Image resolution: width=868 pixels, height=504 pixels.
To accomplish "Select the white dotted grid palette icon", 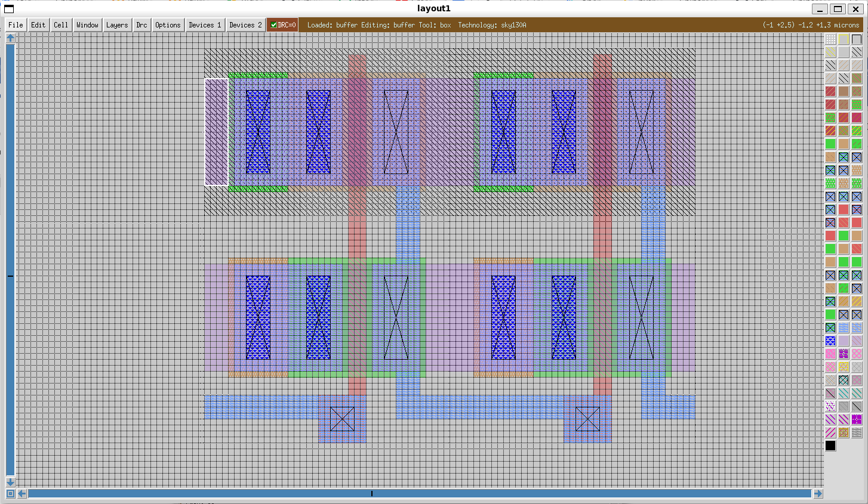I will (x=830, y=39).
